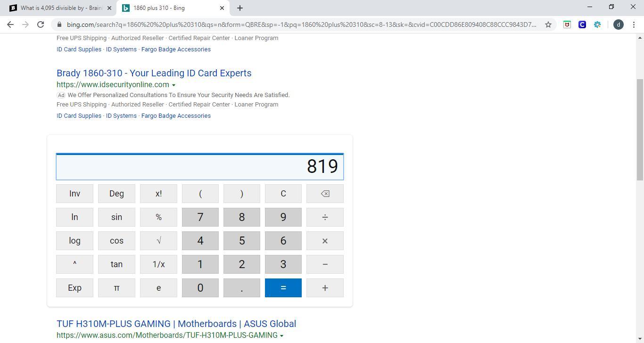Open the gear extension icon
The height and width of the screenshot is (343, 644).
tap(597, 24)
